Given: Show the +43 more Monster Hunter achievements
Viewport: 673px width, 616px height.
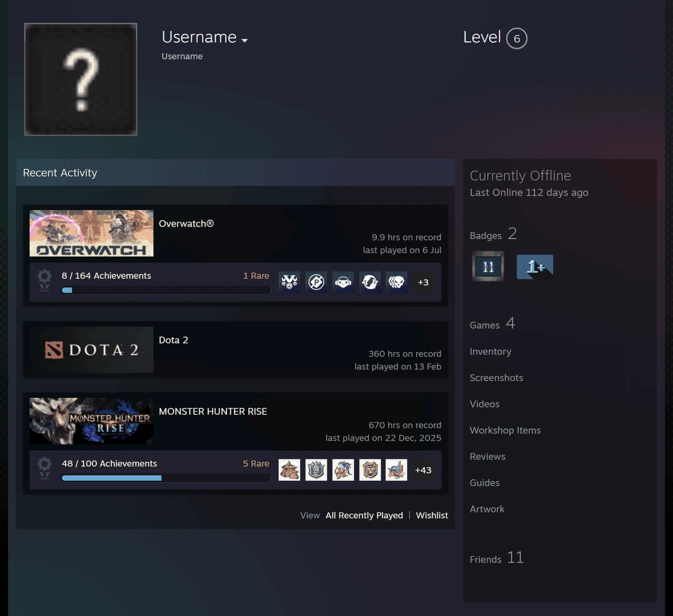Looking at the screenshot, I should click(x=423, y=470).
